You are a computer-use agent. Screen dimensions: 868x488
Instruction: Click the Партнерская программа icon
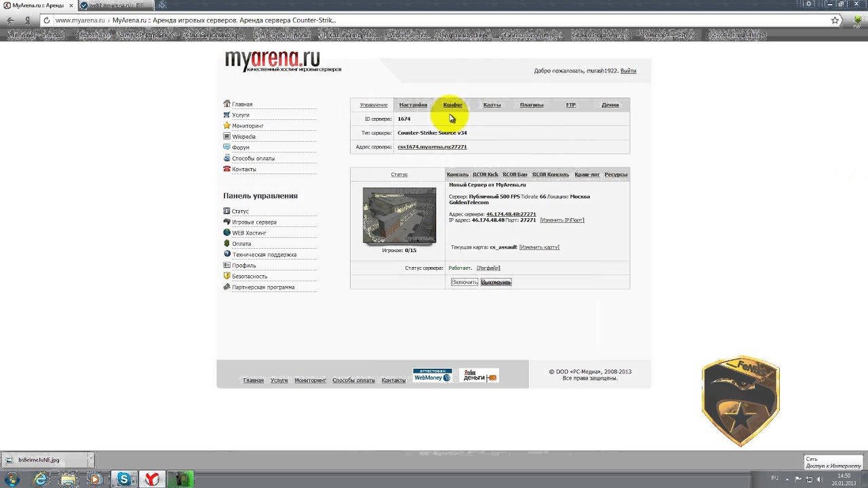(227, 287)
